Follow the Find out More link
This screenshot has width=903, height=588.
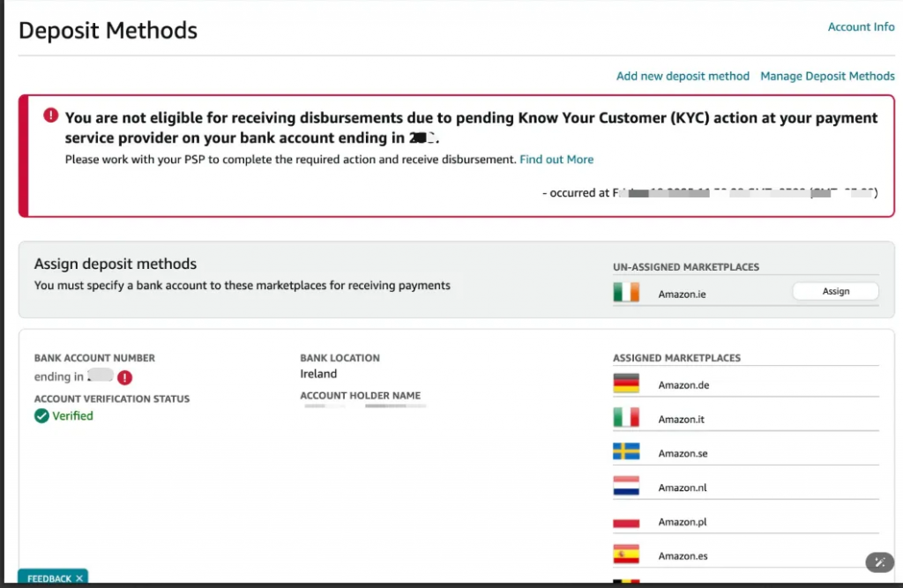coord(556,160)
